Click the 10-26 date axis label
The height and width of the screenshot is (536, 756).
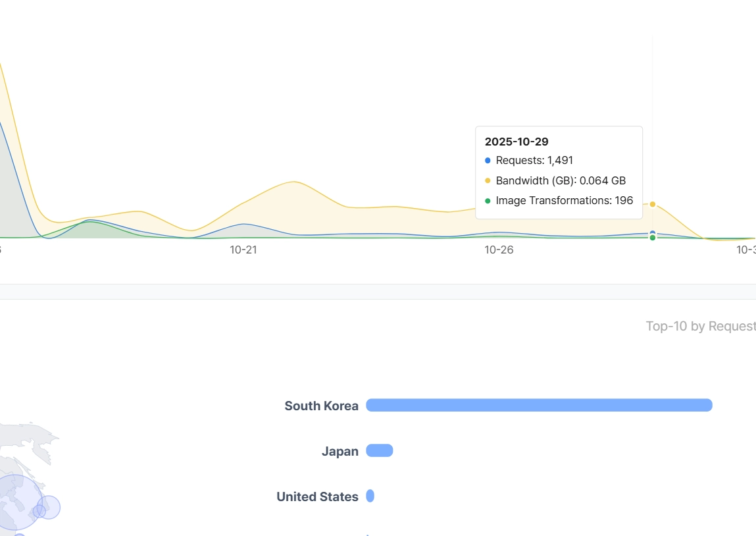click(x=499, y=250)
